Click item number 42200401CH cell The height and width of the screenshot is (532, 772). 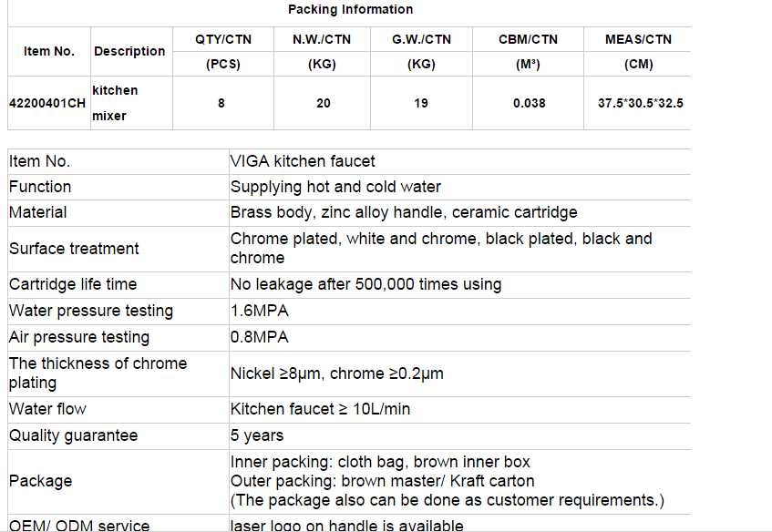pos(47,103)
